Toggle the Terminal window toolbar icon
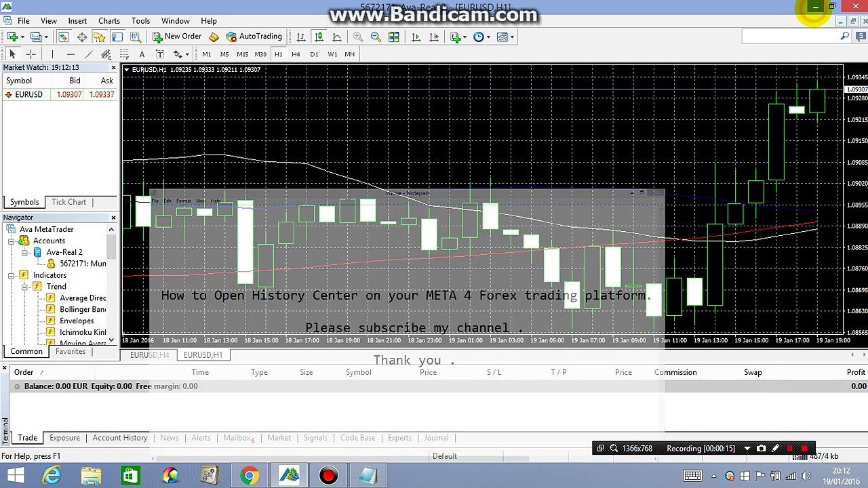Viewport: 868px width, 488px height. [117, 37]
